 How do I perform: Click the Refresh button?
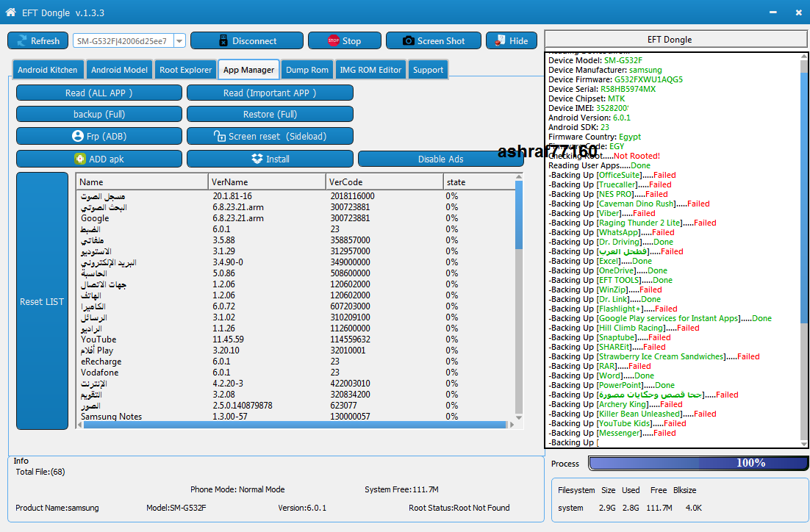37,41
